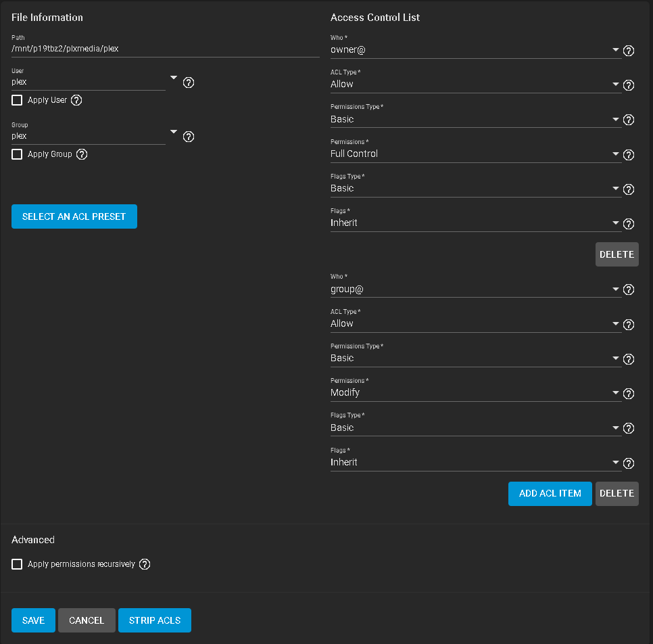Open Permissions Type dropdown for group@ entry
The image size is (653, 644).
[x=476, y=358]
